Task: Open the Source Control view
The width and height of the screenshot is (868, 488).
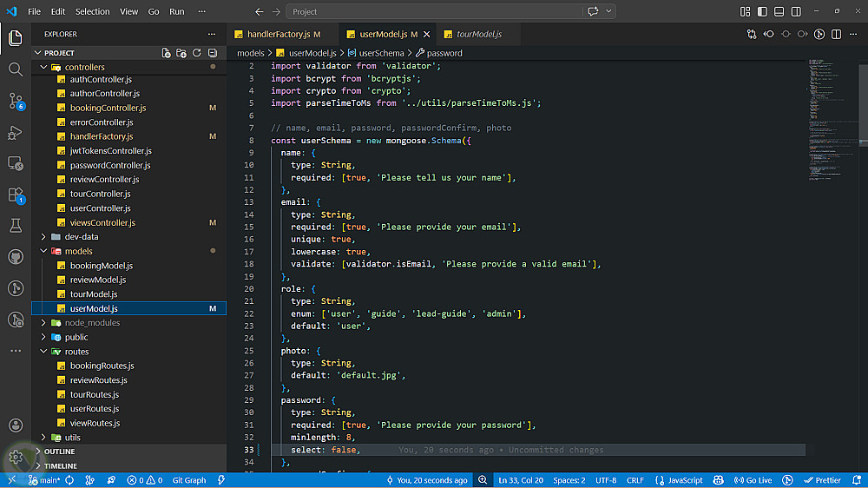Action: (x=16, y=101)
